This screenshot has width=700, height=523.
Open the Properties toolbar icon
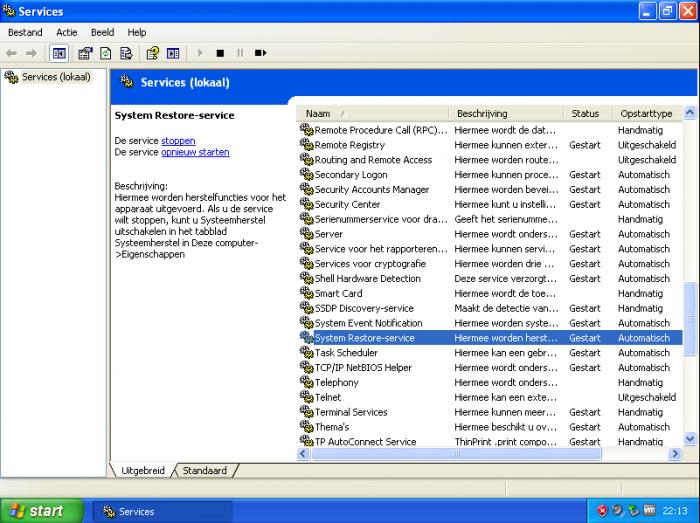coord(85,54)
